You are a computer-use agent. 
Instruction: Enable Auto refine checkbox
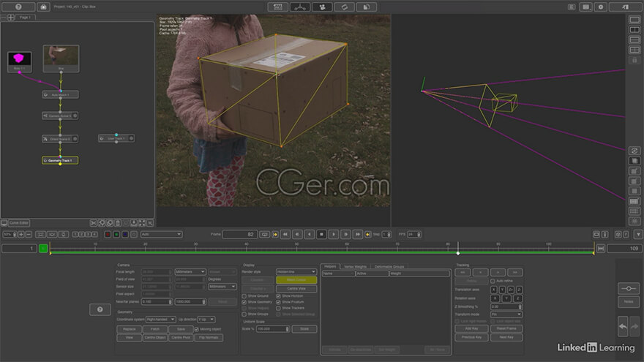pos(493,281)
